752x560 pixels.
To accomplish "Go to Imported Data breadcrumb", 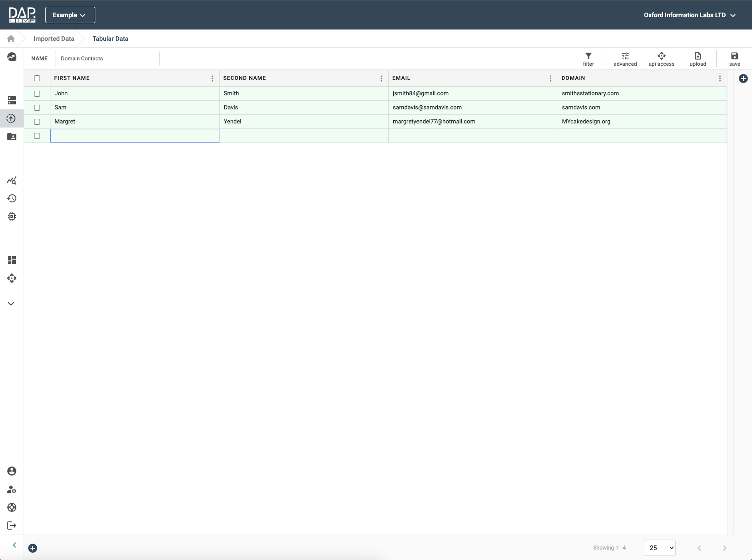I will pyautogui.click(x=54, y=39).
